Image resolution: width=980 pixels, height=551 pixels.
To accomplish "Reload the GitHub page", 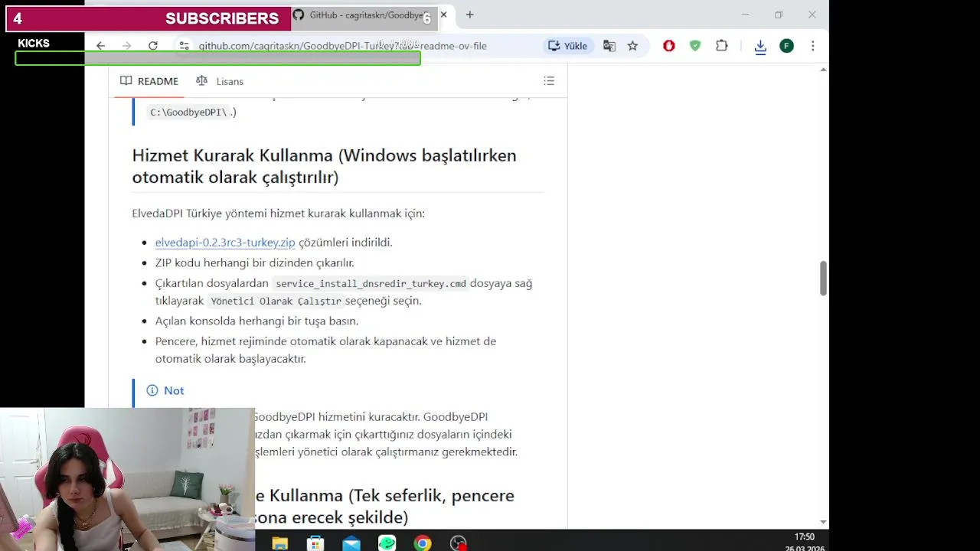I will pyautogui.click(x=153, y=46).
